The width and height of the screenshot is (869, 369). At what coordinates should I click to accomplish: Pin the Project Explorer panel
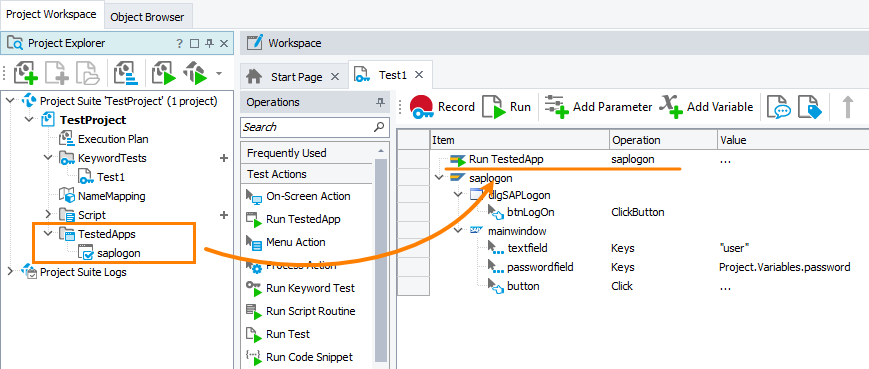tap(209, 43)
